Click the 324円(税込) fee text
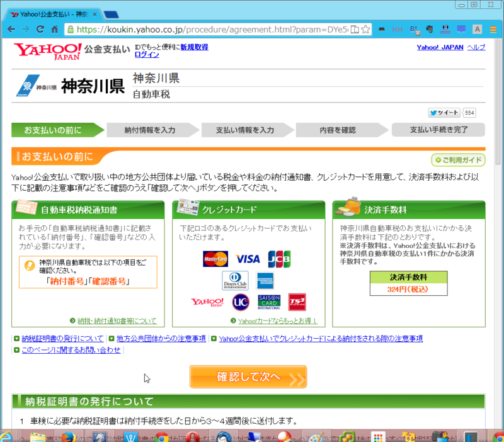The width and height of the screenshot is (504, 442). 408,289
